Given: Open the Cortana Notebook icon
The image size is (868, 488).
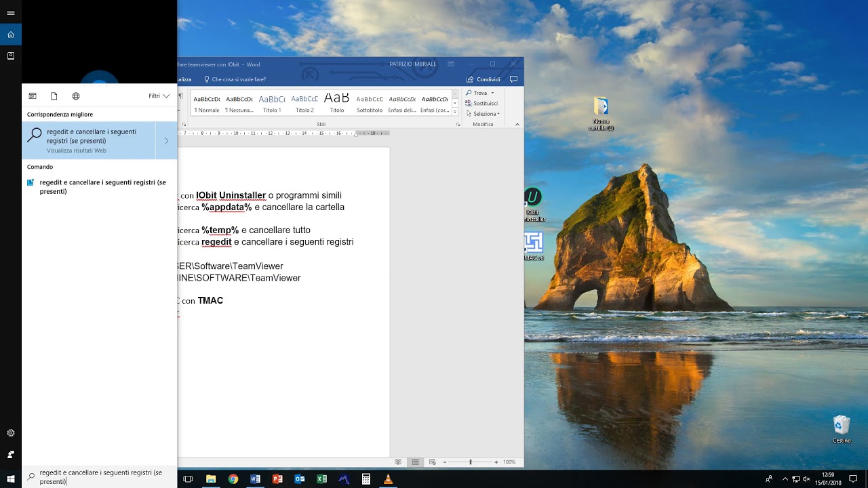Looking at the screenshot, I should click(10, 56).
